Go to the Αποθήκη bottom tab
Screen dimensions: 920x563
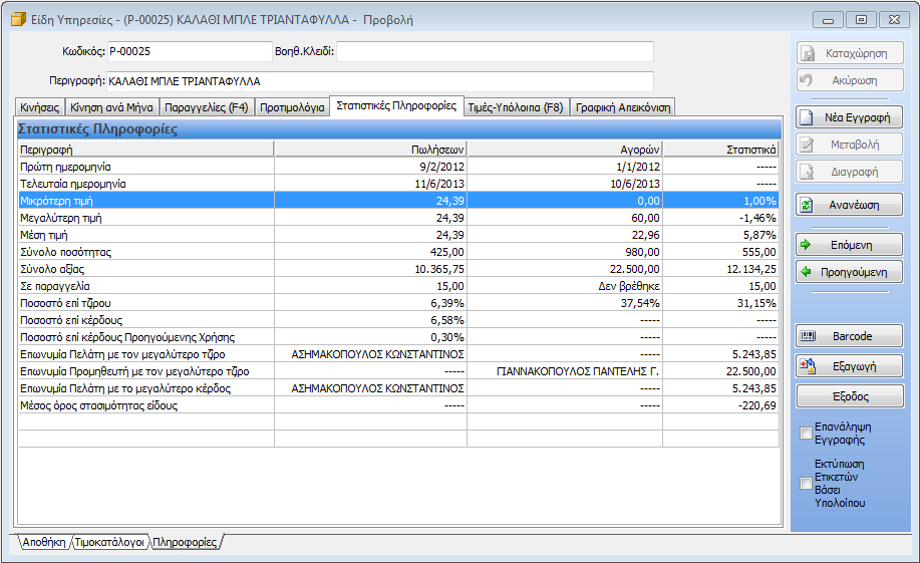[43, 542]
